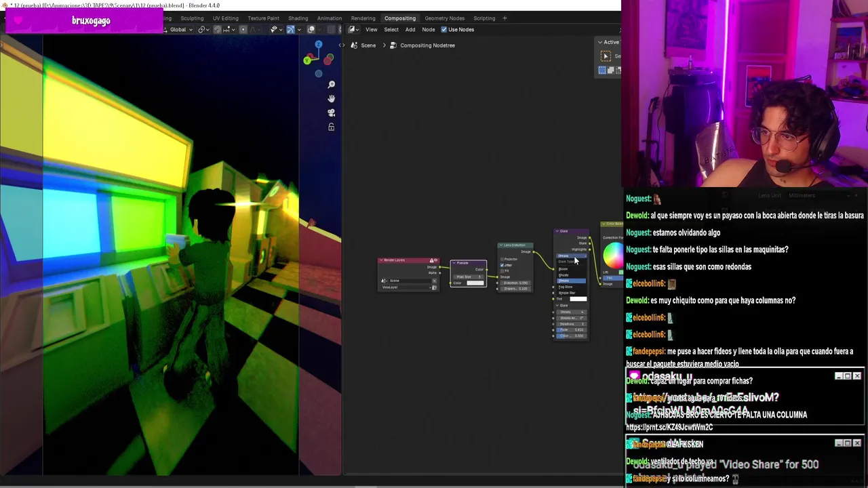Click Glare Type dropdown showing Streaks

tap(571, 256)
